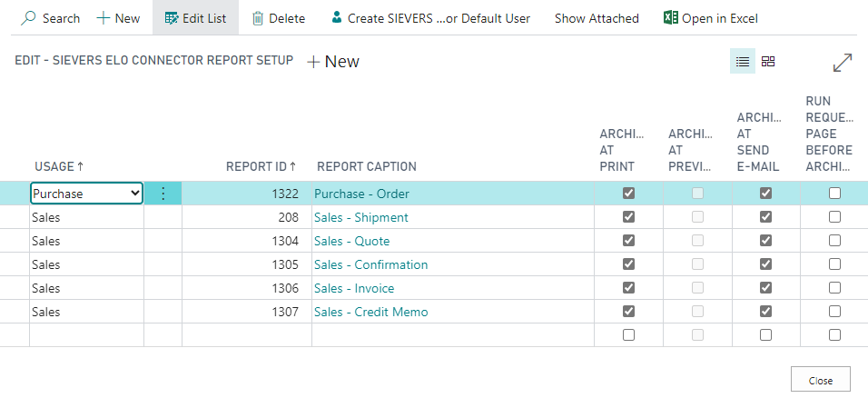This screenshot has width=868, height=408.
Task: Toggle Archive at Send E-Mail for Sales - Invoice
Action: coord(765,288)
